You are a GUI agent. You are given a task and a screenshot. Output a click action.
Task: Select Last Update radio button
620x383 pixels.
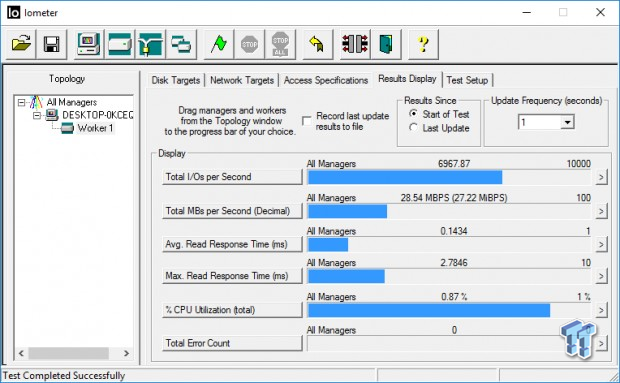click(x=413, y=127)
